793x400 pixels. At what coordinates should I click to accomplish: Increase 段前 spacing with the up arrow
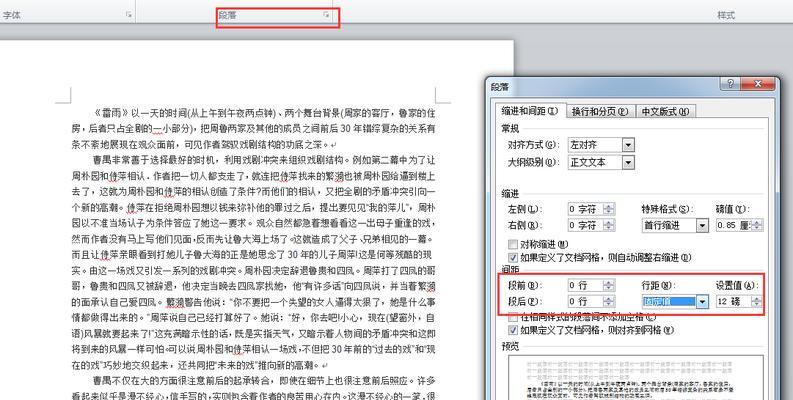coord(609,282)
